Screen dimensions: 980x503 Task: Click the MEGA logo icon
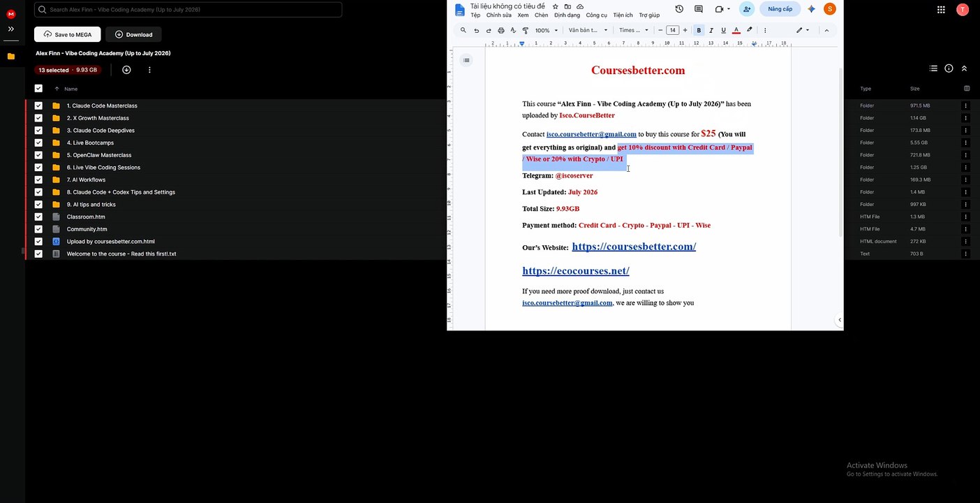click(x=11, y=14)
